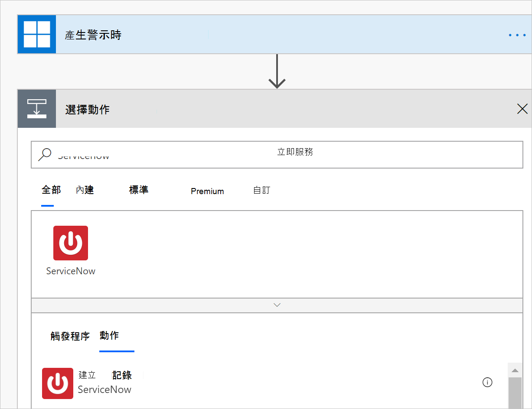Click the scrollbar up arrow
The width and height of the screenshot is (532, 409).
point(515,370)
